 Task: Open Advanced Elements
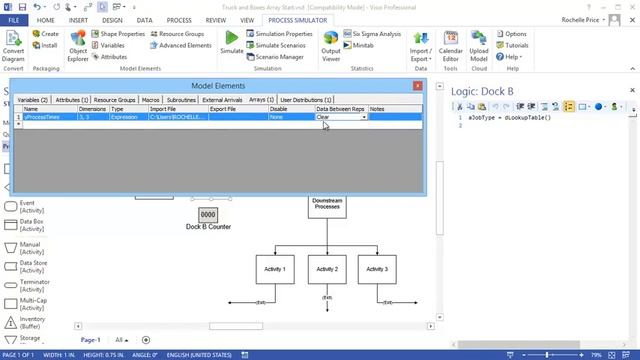point(181,45)
